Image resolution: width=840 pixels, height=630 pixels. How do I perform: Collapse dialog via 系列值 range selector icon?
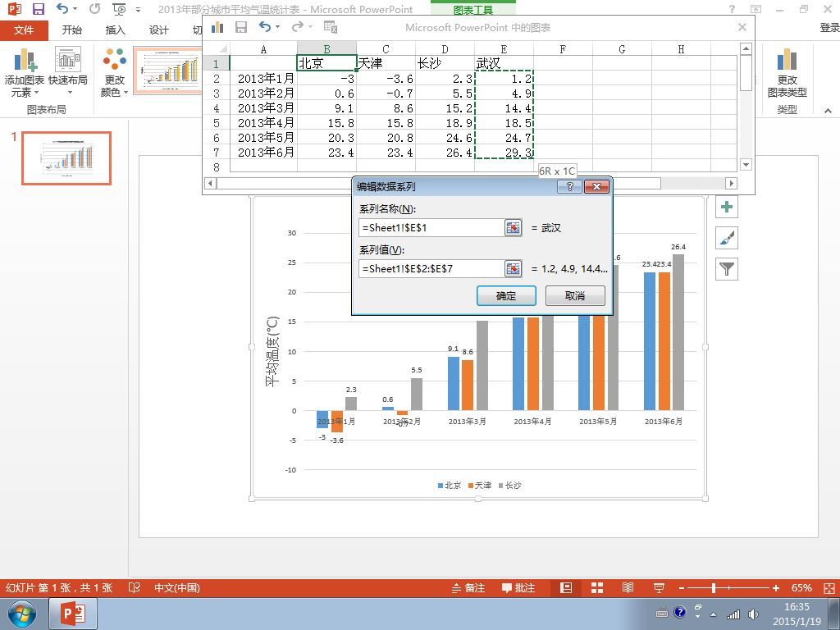514,268
